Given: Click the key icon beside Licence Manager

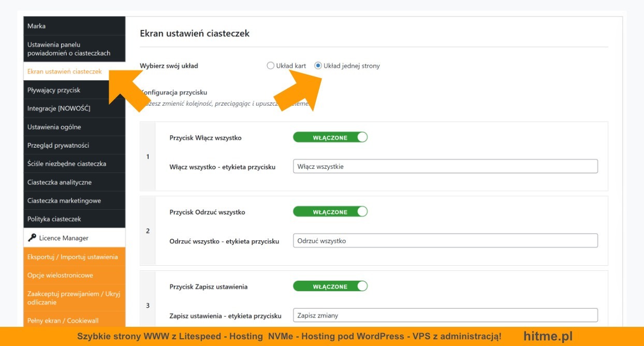Looking at the screenshot, I should [x=32, y=238].
